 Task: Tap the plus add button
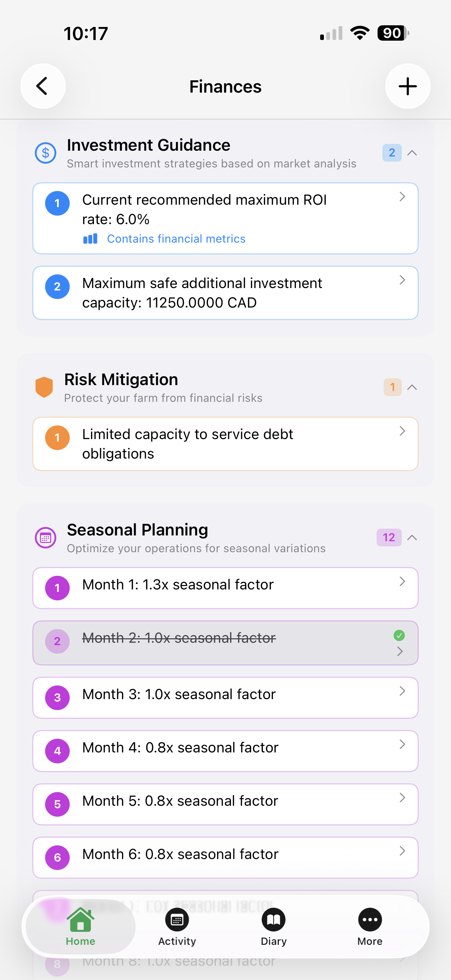pyautogui.click(x=407, y=86)
